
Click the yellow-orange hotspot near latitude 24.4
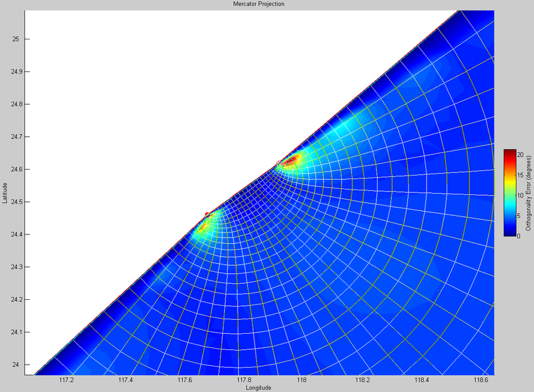(x=204, y=226)
